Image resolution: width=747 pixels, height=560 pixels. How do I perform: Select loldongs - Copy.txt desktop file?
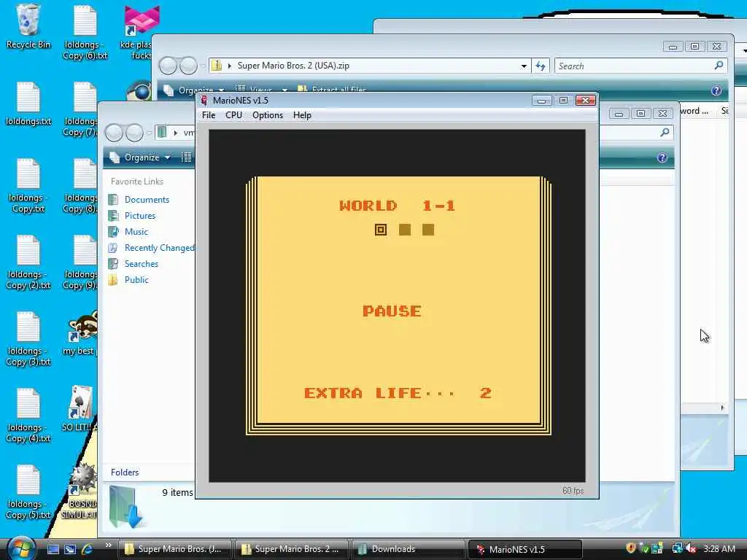28,186
